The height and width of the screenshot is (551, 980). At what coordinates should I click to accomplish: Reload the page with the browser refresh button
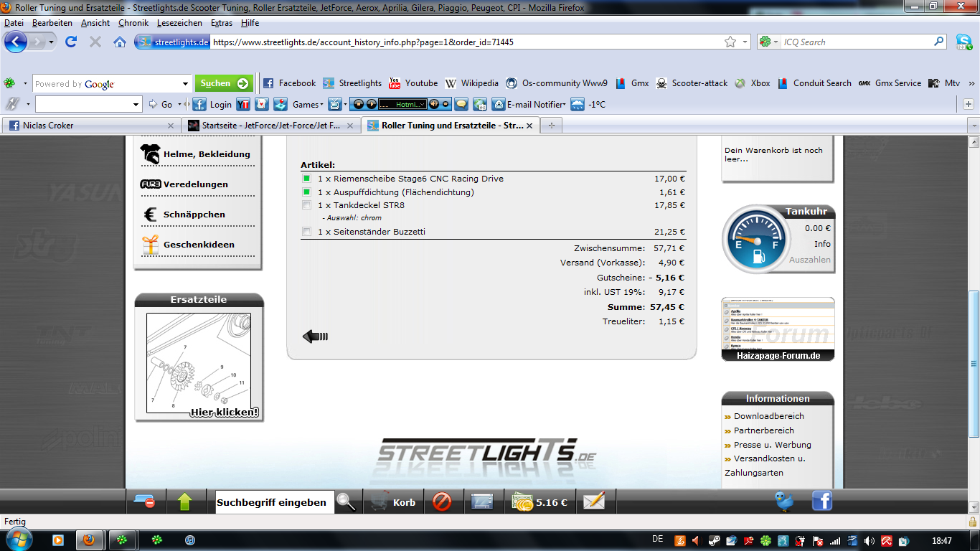(71, 42)
